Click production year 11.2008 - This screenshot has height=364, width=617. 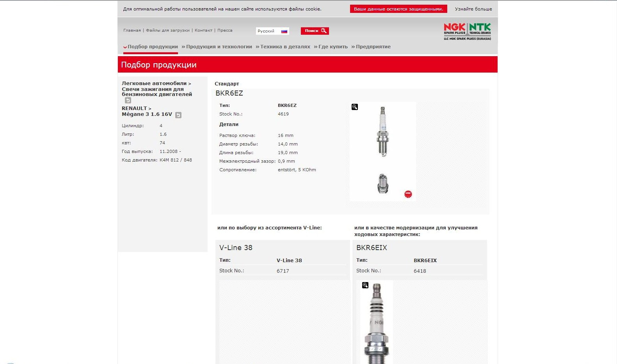point(170,151)
